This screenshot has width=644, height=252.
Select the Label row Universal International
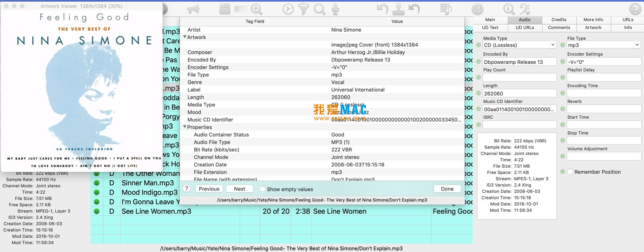pos(322,90)
